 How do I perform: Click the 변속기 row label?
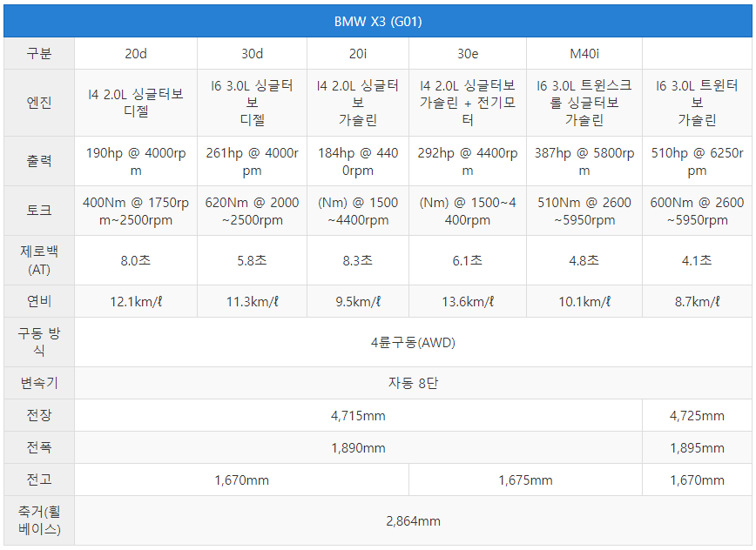pyautogui.click(x=39, y=383)
